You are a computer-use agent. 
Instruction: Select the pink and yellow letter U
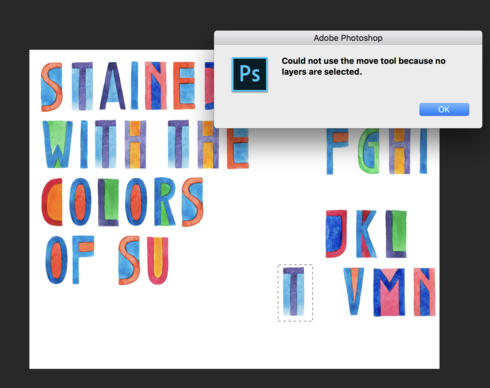158,260
